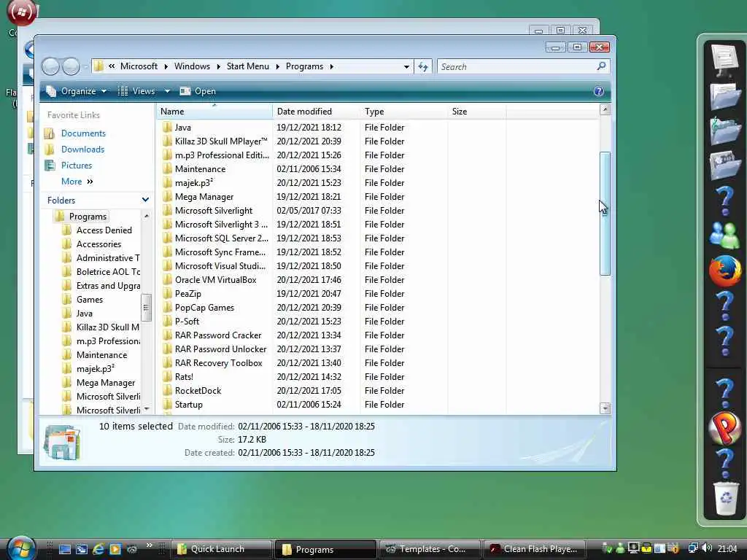Sort by the Size column header
The width and height of the screenshot is (747, 560).
476,112
